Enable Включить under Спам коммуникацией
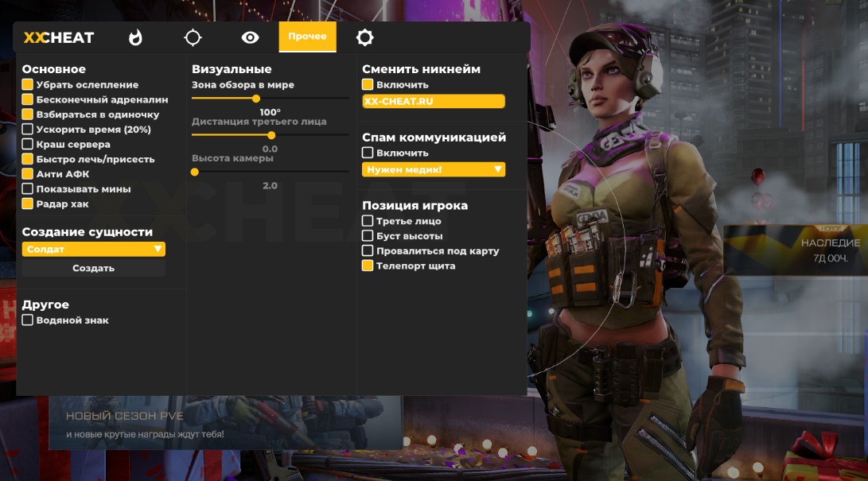This screenshot has width=868, height=481. pos(367,153)
